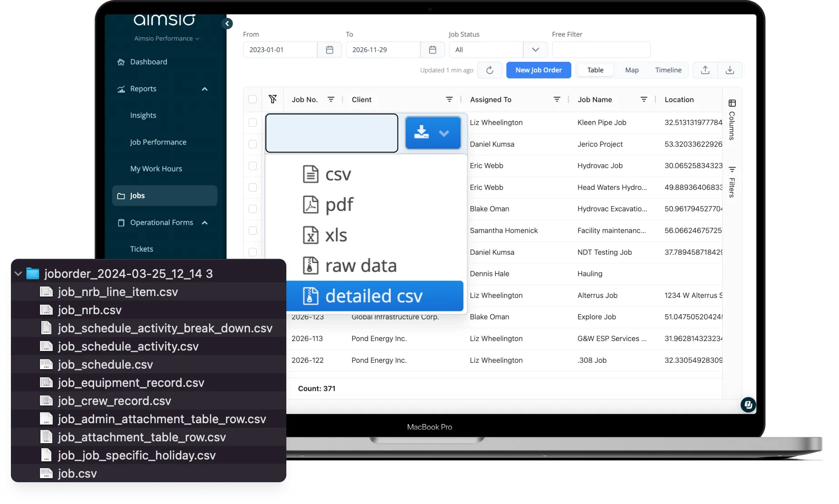The height and width of the screenshot is (504, 839).
Task: Click job number 2026-113
Action: tap(307, 338)
